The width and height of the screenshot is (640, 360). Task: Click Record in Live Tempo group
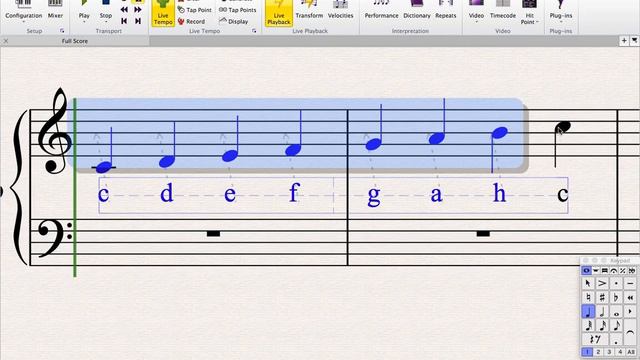pyautogui.click(x=191, y=21)
